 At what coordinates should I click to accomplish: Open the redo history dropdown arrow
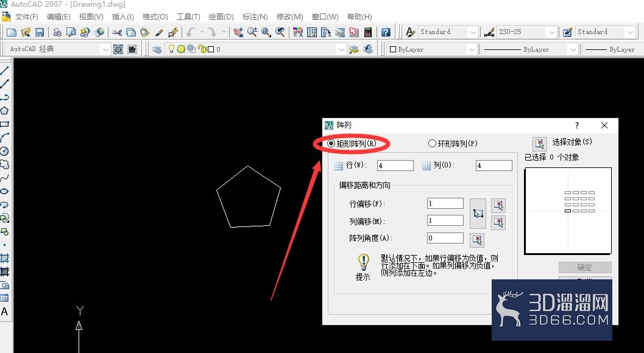coord(224,32)
